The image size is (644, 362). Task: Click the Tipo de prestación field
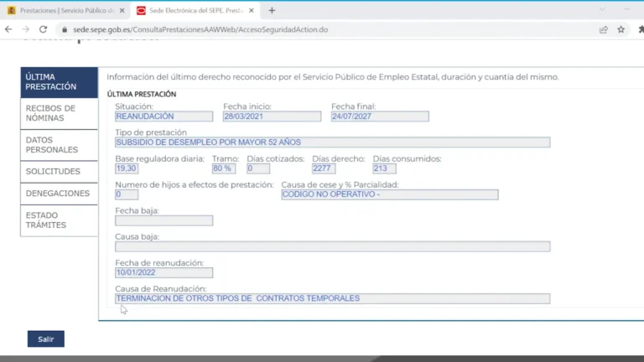(333, 142)
